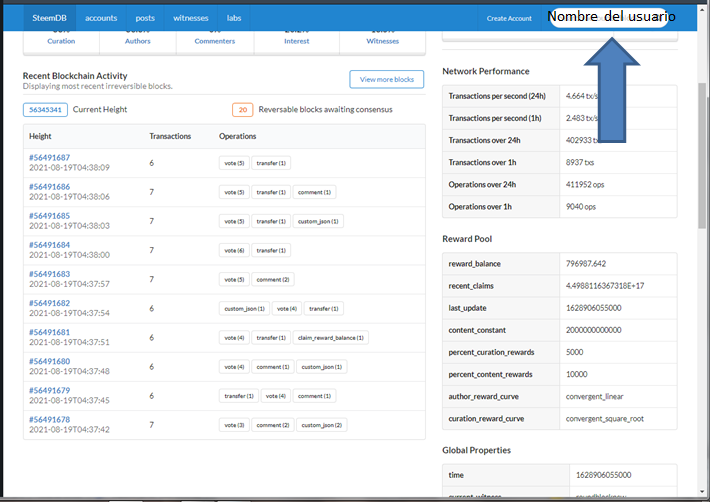The width and height of the screenshot is (710, 502).
Task: Open block #56491685
Action: point(49,215)
